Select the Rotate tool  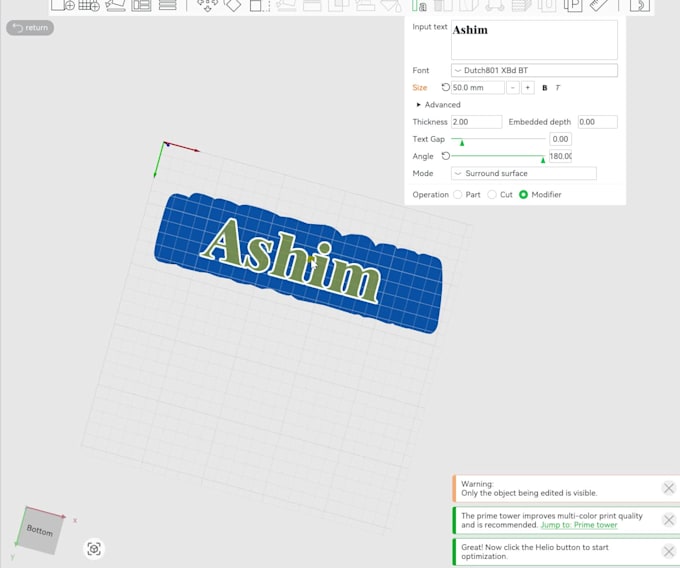click(233, 4)
